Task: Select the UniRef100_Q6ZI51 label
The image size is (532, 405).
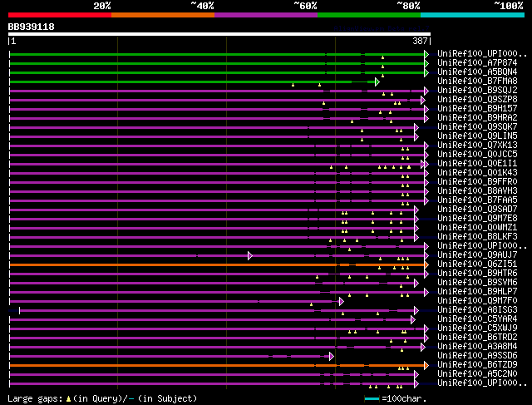Action: point(477,264)
